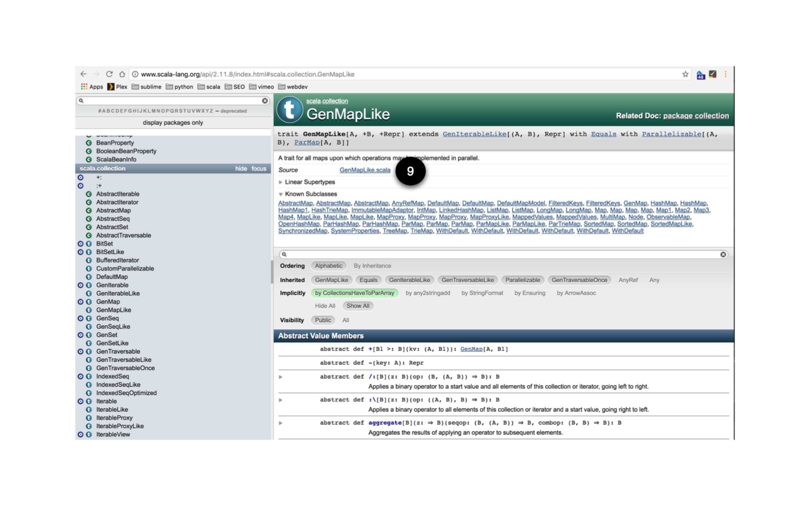Collapse the Known Subclasses section
This screenshot has width=812, height=508.
(281, 194)
